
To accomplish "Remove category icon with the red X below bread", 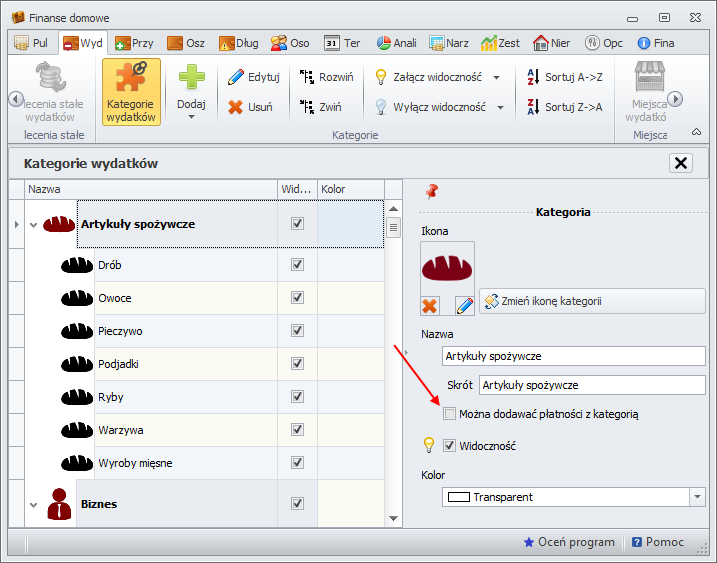I will pos(431,304).
